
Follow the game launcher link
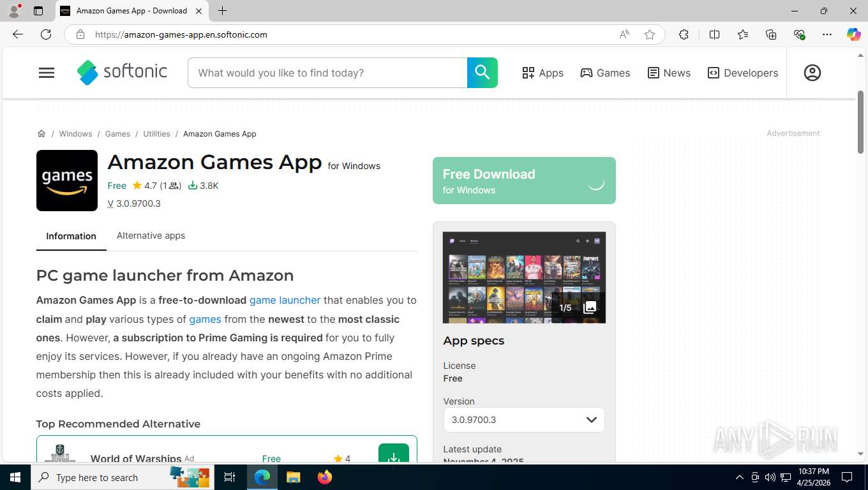(285, 300)
